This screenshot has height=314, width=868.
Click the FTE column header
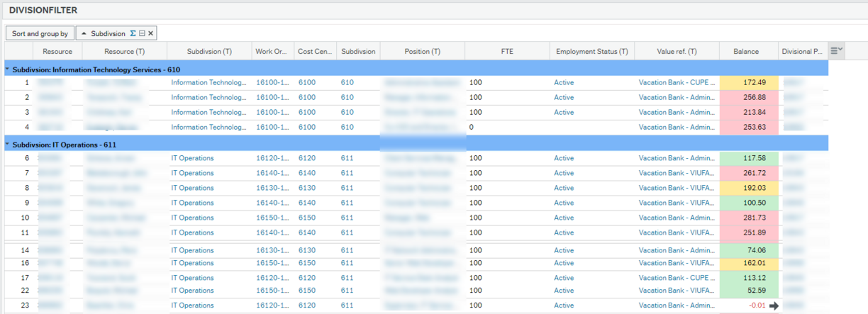point(507,51)
